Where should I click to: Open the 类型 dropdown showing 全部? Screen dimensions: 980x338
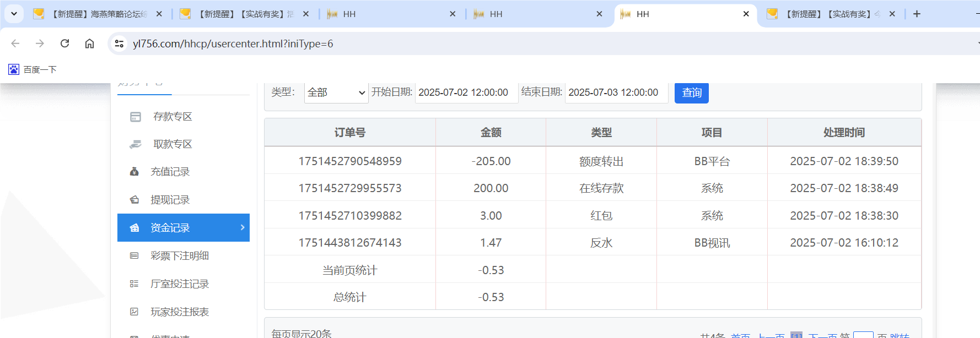(336, 92)
